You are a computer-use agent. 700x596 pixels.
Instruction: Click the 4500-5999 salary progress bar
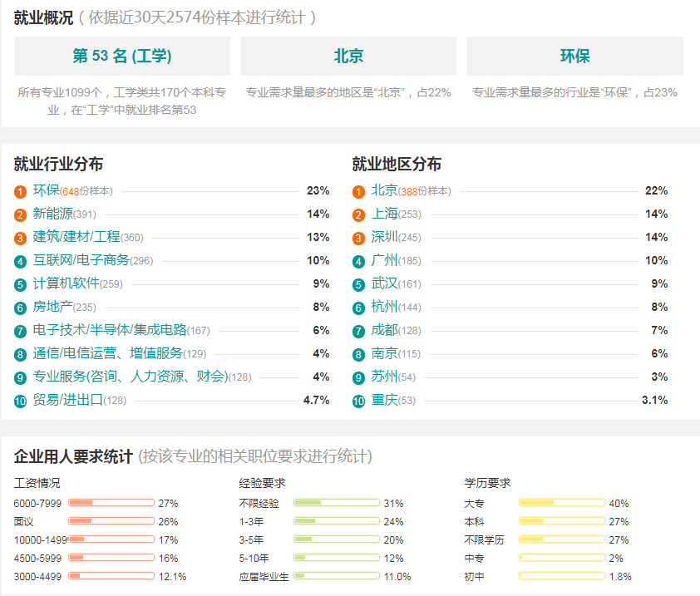(x=111, y=558)
